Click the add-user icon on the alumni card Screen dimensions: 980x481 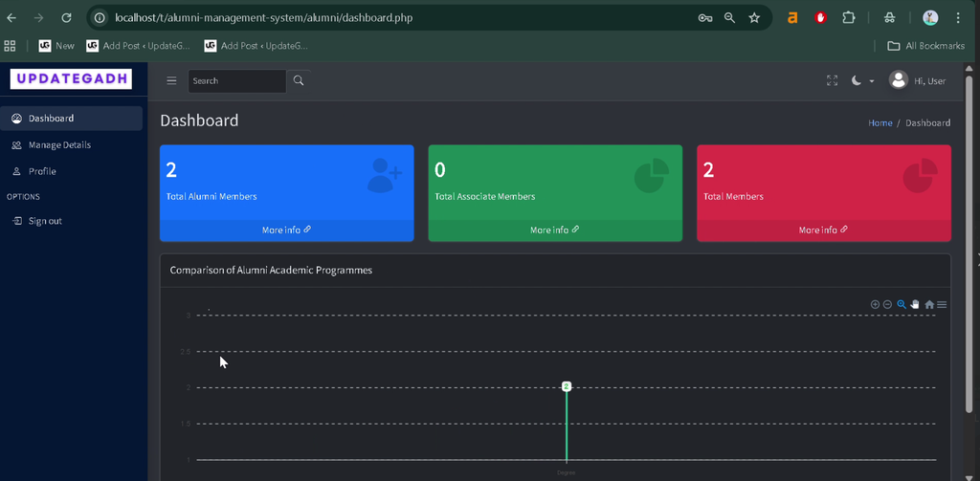[x=385, y=175]
